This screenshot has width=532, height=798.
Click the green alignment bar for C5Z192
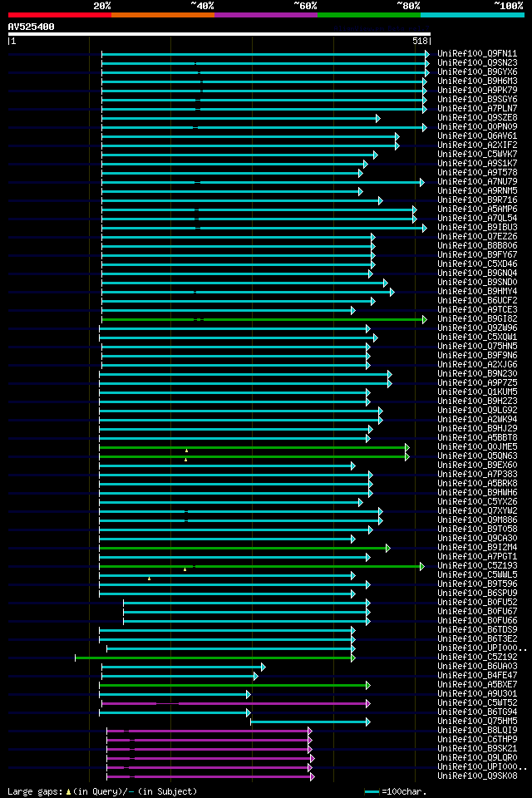pos(214,658)
